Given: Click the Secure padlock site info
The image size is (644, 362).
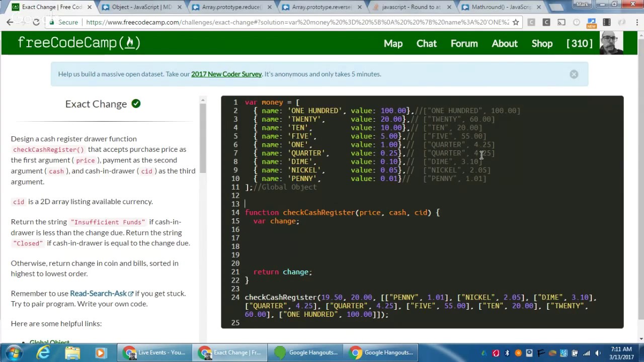Looking at the screenshot, I should (x=63, y=22).
